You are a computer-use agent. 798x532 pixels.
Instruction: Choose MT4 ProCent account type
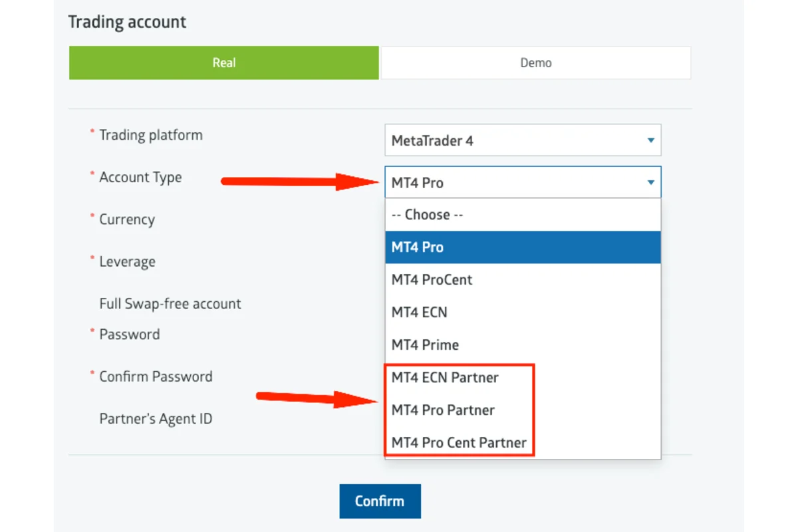[523, 280]
